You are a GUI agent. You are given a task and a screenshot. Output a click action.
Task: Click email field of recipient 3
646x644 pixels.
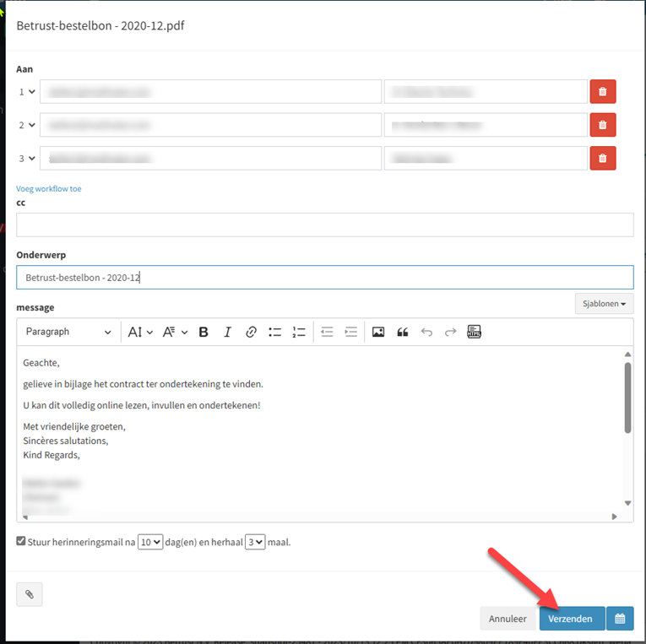pos(210,158)
